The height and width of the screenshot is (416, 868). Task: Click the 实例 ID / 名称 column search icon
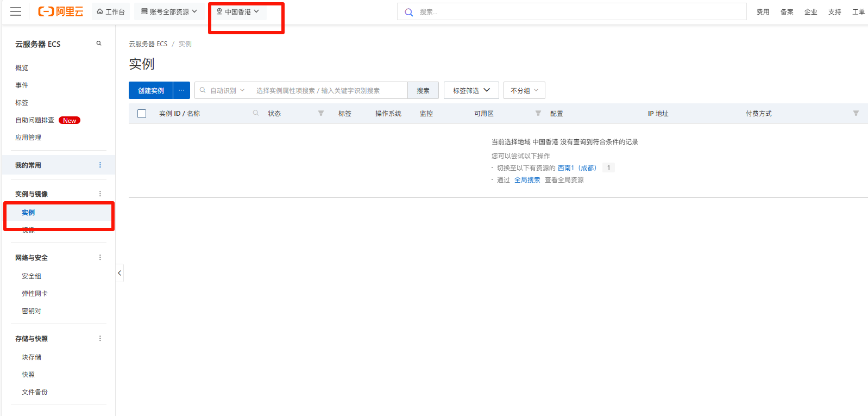pyautogui.click(x=256, y=113)
